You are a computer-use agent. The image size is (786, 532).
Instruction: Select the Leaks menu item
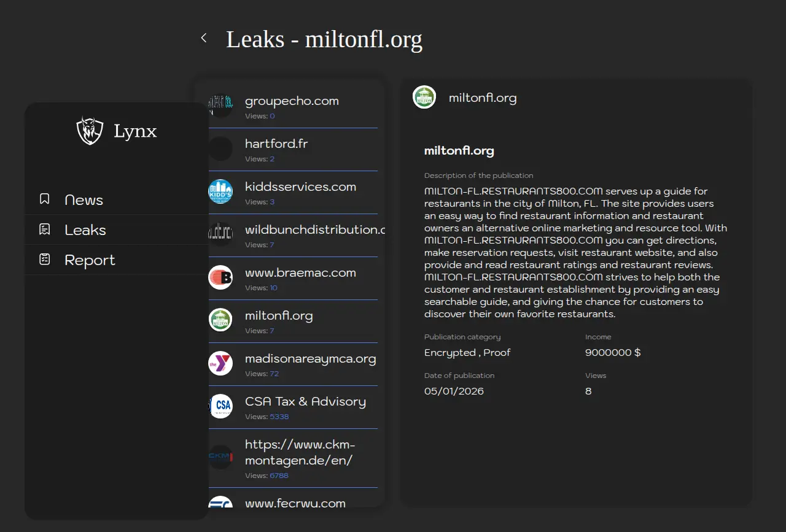(x=85, y=230)
